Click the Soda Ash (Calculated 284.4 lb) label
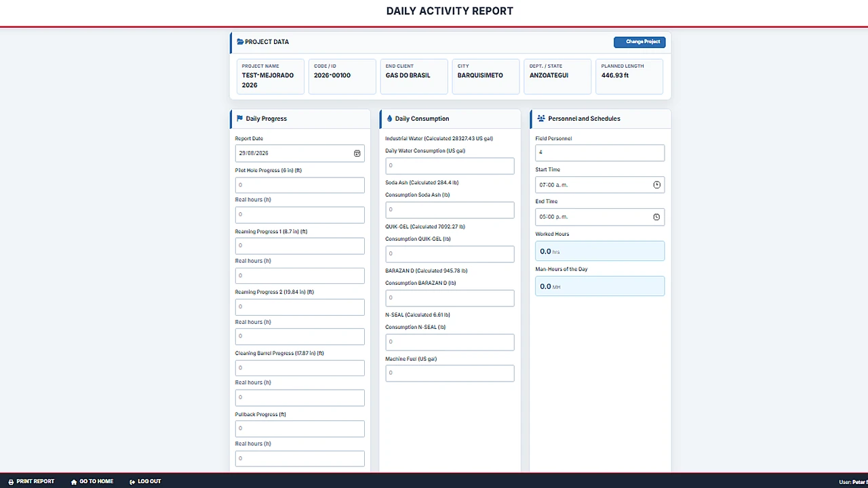The width and height of the screenshot is (868, 488). (x=422, y=182)
